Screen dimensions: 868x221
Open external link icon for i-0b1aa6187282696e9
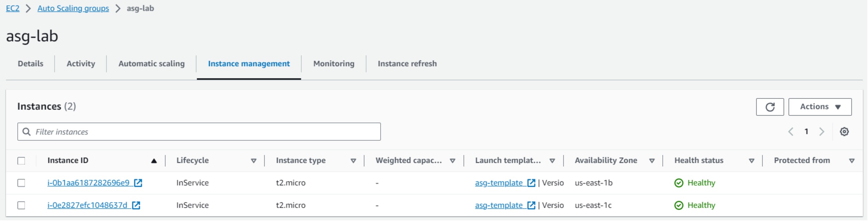coord(138,183)
